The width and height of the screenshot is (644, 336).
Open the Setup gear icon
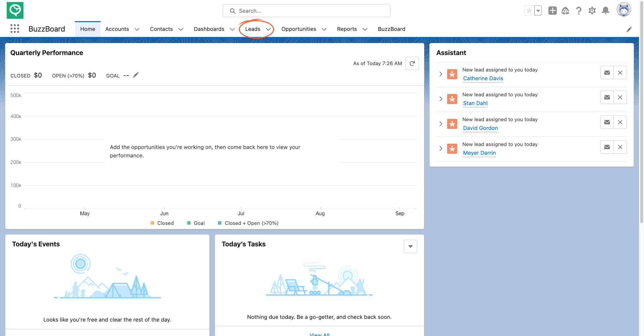point(592,11)
